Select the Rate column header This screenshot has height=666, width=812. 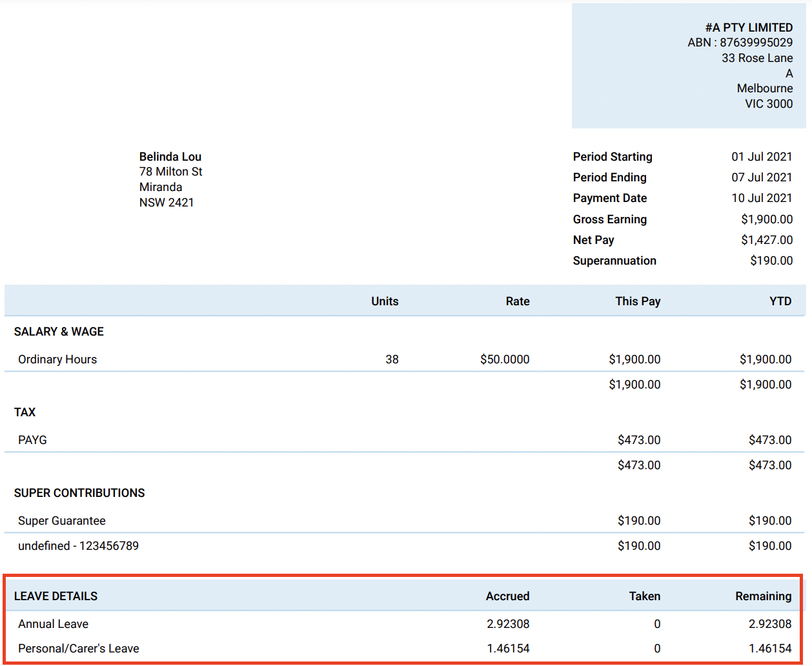[x=517, y=301]
